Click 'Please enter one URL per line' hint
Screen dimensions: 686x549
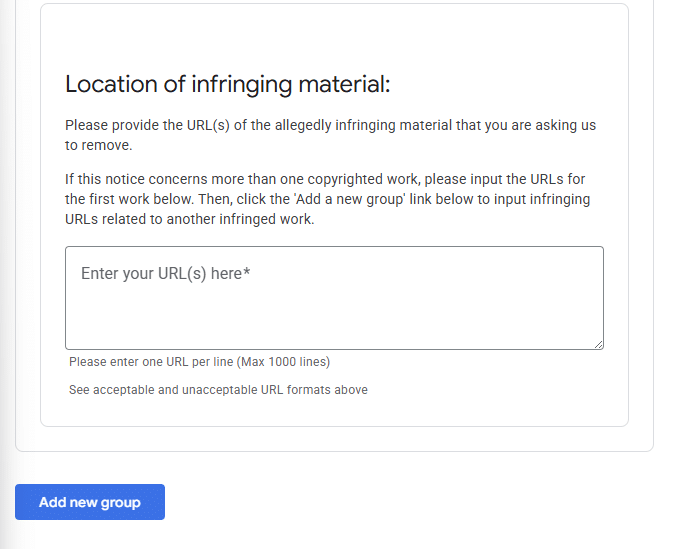coord(151,362)
